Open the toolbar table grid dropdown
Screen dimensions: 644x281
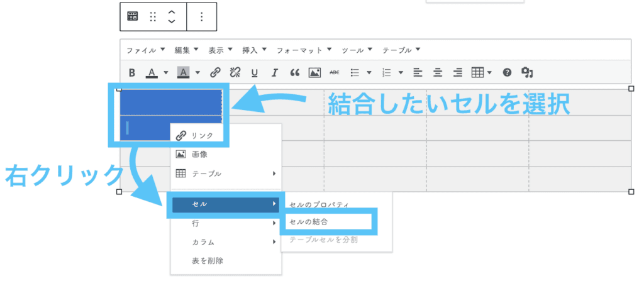click(x=481, y=73)
